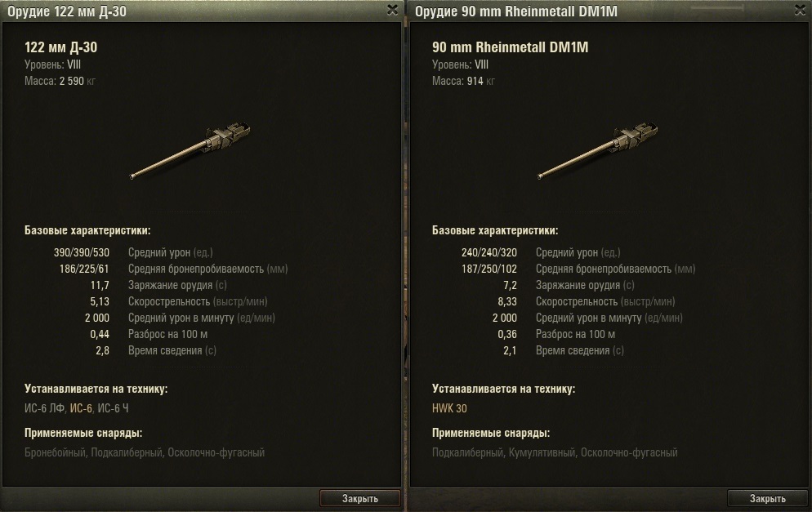Click Закрыть button in the Д-30 panel
Image resolution: width=812 pixels, height=512 pixels.
pos(360,498)
